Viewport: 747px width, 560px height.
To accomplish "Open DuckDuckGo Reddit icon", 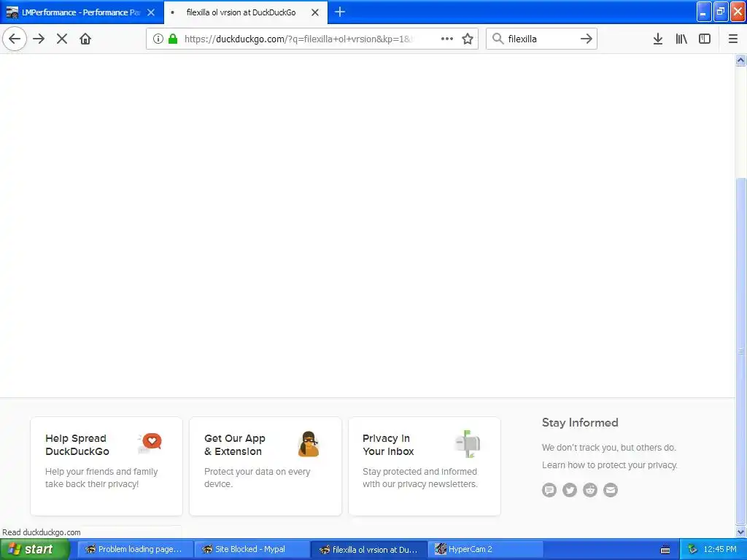I will 590,489.
